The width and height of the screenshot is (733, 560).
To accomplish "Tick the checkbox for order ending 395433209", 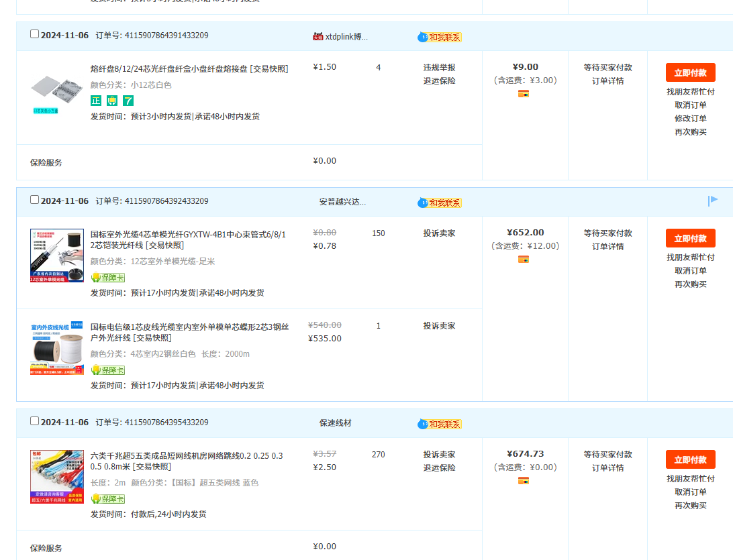I will click(35, 421).
